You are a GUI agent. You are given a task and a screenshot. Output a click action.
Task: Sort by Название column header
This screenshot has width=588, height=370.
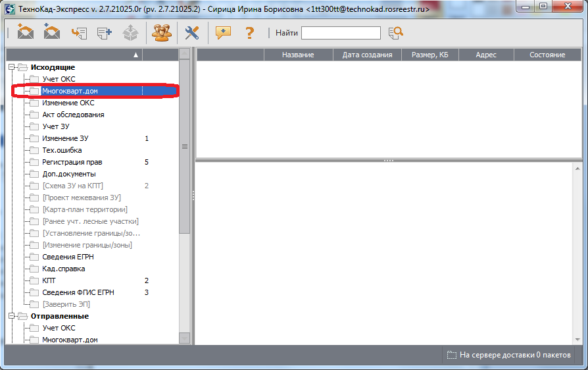coord(298,55)
